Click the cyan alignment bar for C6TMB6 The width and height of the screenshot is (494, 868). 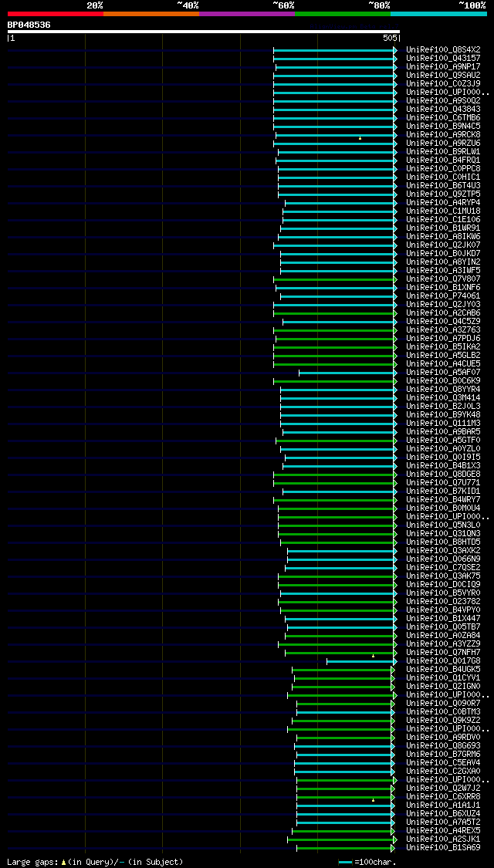335,118
